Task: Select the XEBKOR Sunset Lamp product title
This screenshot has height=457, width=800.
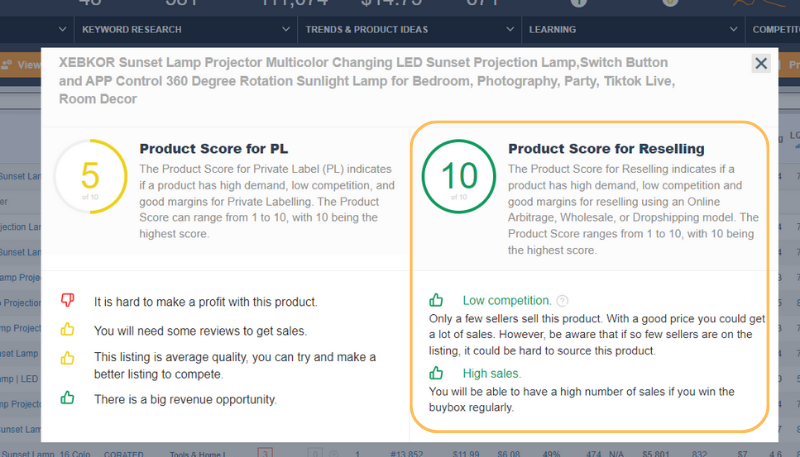Action: (x=367, y=81)
